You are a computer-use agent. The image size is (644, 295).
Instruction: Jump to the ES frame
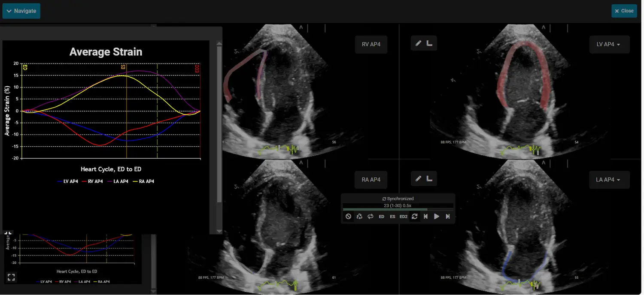(392, 217)
